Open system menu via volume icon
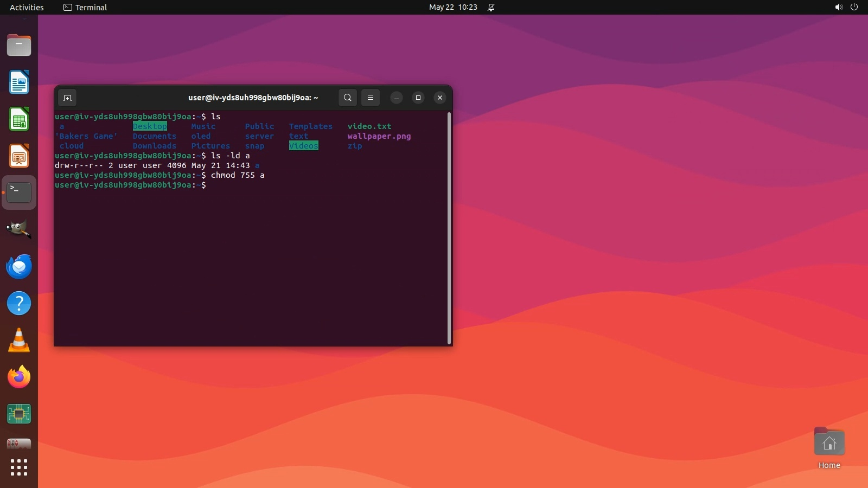Screen dimensions: 868x488 [x=839, y=7]
